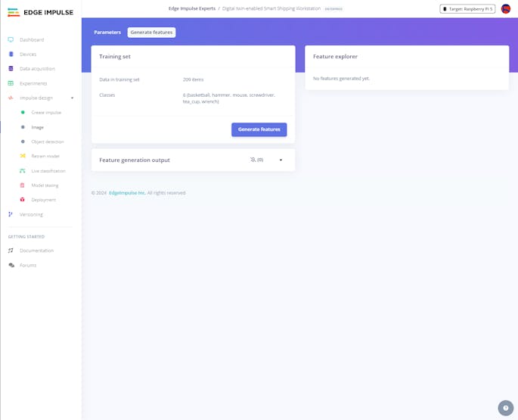Click the blue Generate features button

259,129
